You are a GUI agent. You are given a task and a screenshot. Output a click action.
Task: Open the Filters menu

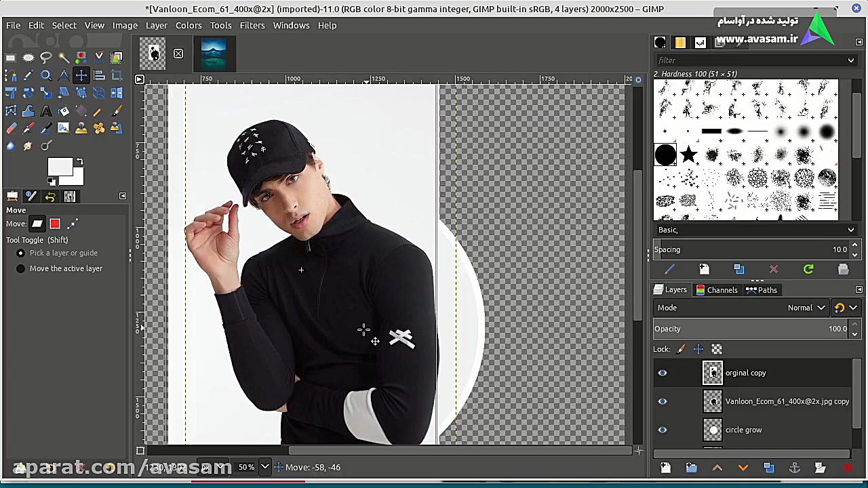[252, 25]
